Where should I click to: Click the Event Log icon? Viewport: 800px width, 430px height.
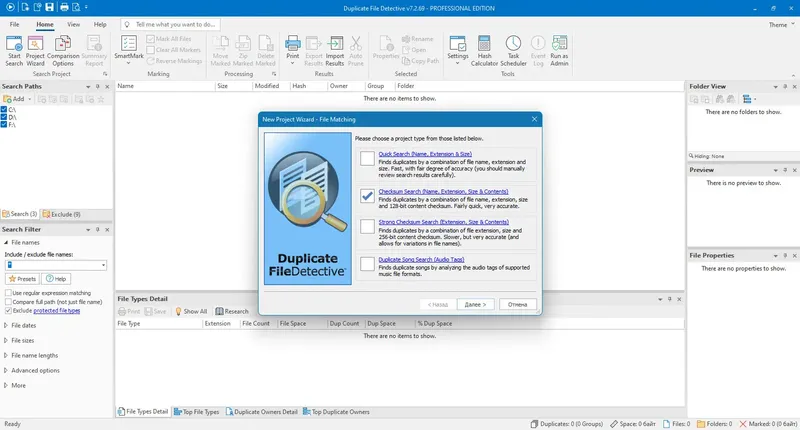pyautogui.click(x=538, y=51)
